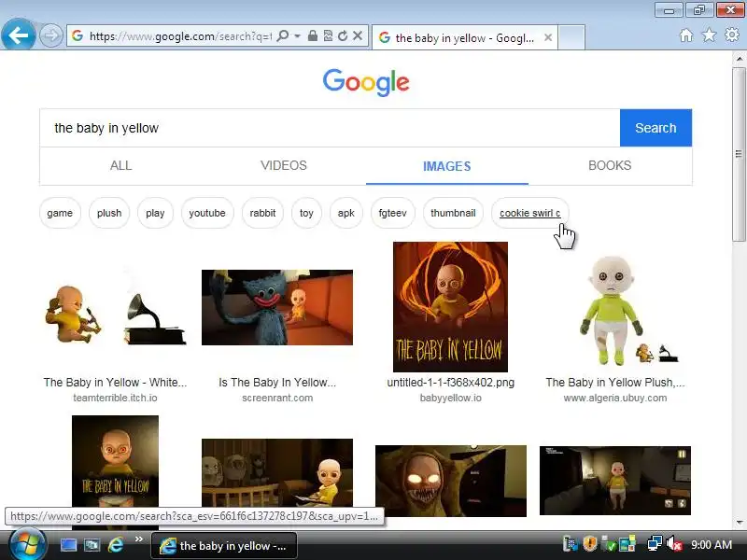Click the vertical scrollbar thumb
This screenshot has width=747, height=560.
(740, 154)
